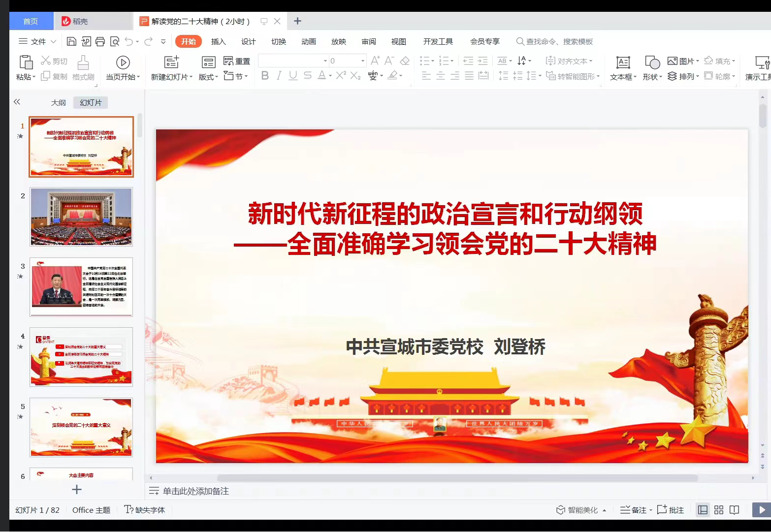Expand the 版式 layout dropdown
Screen dimensions: 771x532
209,77
